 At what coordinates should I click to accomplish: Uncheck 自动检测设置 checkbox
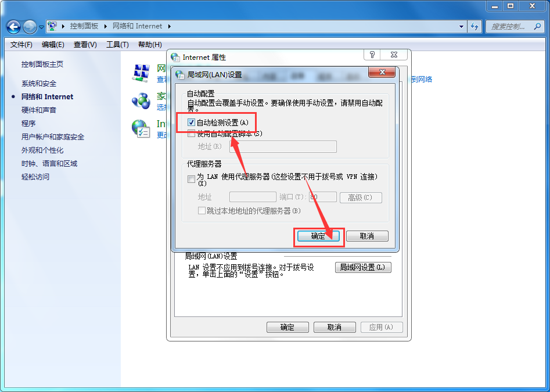pos(190,123)
